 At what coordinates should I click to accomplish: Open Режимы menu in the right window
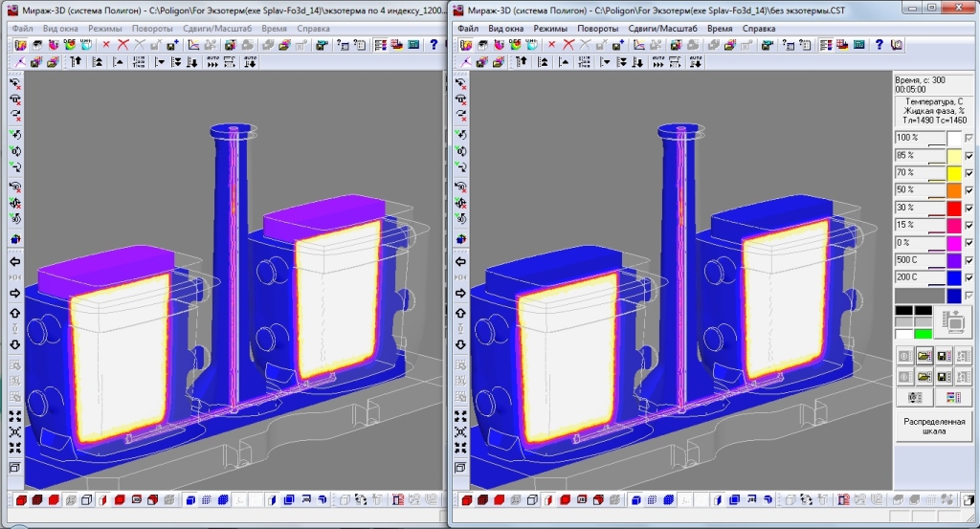[x=550, y=29]
